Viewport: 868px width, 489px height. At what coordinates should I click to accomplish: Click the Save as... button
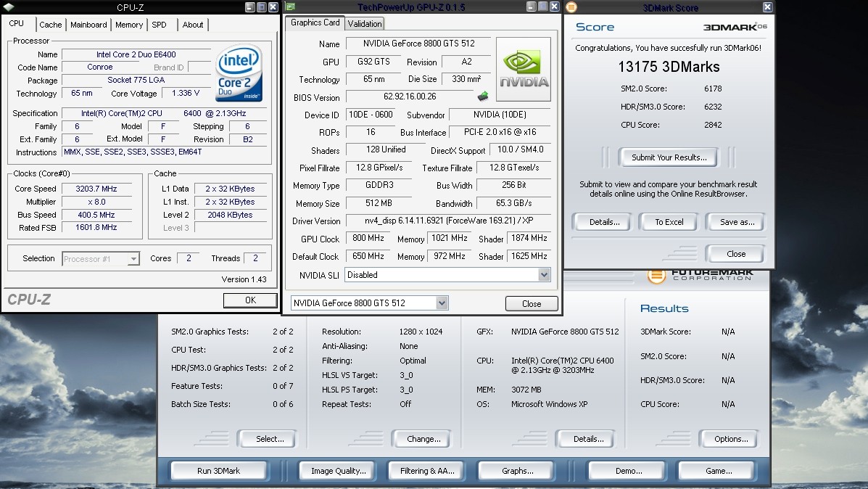pos(737,222)
